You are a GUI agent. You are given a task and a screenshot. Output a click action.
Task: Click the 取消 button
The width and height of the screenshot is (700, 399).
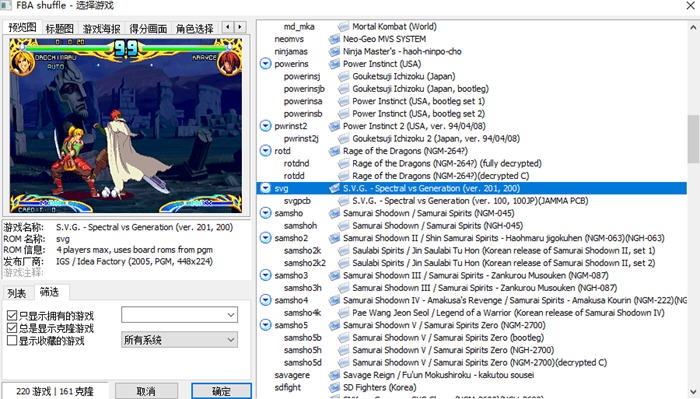146,391
